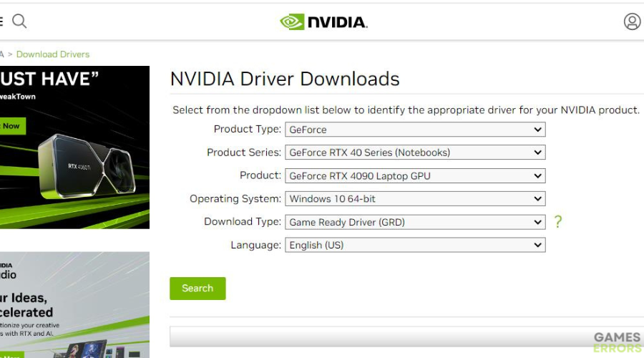The image size is (644, 358).
Task: Click the green Search button
Action: click(197, 289)
